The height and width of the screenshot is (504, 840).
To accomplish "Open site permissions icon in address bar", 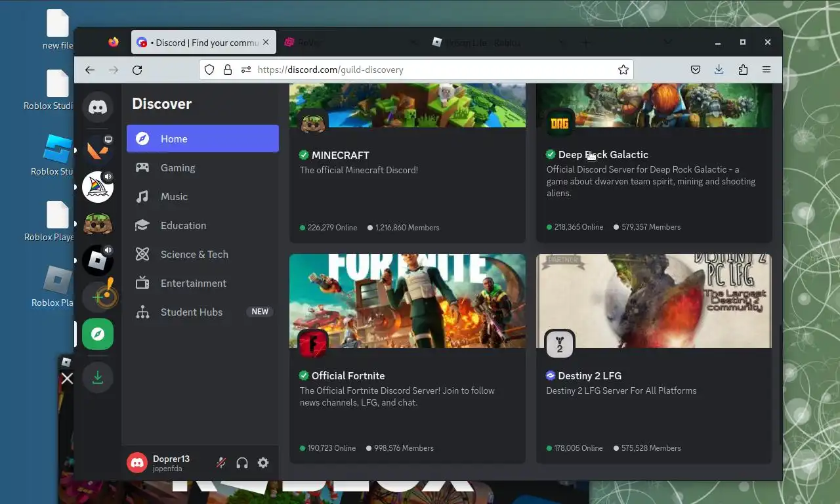I will (x=246, y=70).
